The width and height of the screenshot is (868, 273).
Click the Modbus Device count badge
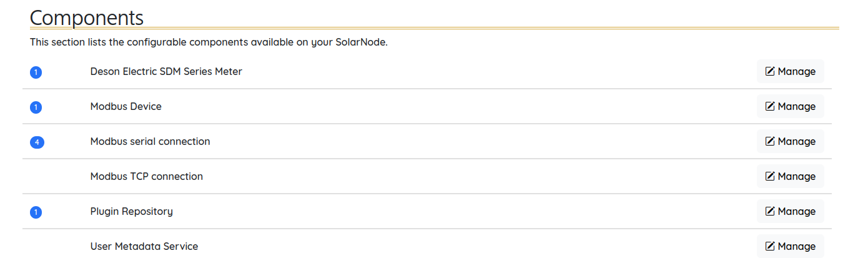tap(36, 107)
